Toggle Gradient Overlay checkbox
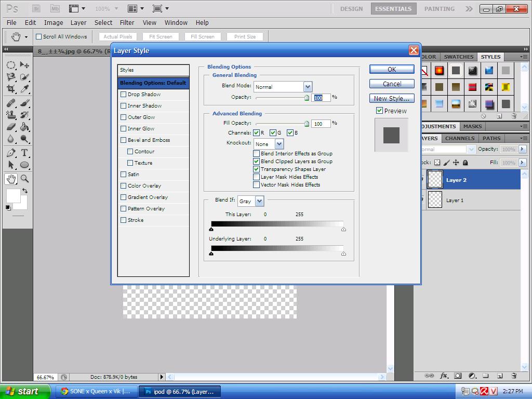The height and width of the screenshot is (399, 532). [x=124, y=197]
